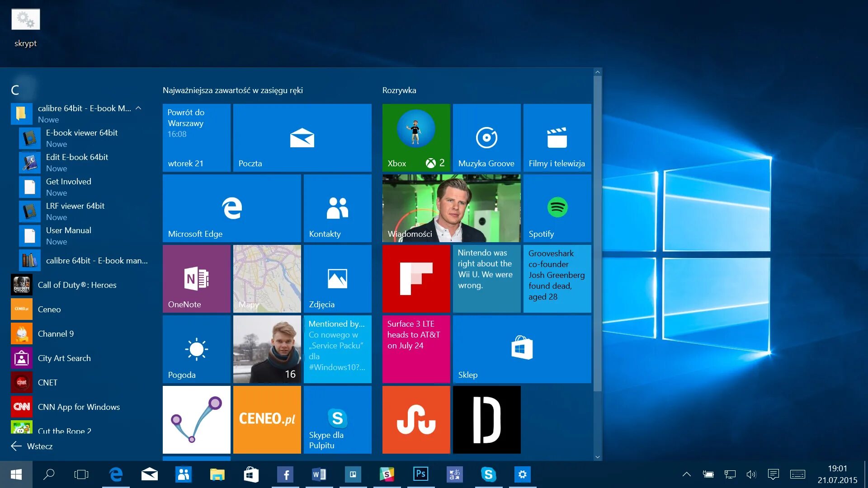Open Settings gear on taskbar

pyautogui.click(x=523, y=474)
